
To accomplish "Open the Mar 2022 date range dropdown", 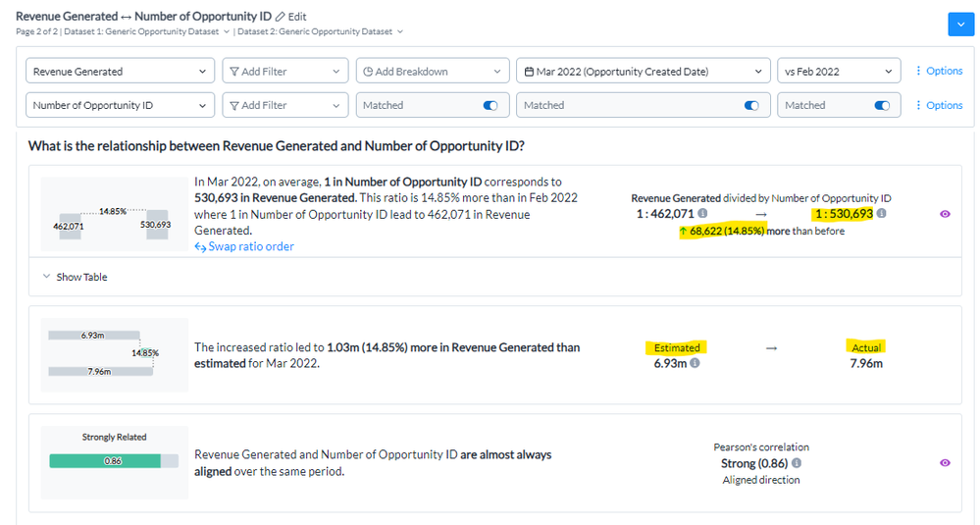I will pos(644,72).
